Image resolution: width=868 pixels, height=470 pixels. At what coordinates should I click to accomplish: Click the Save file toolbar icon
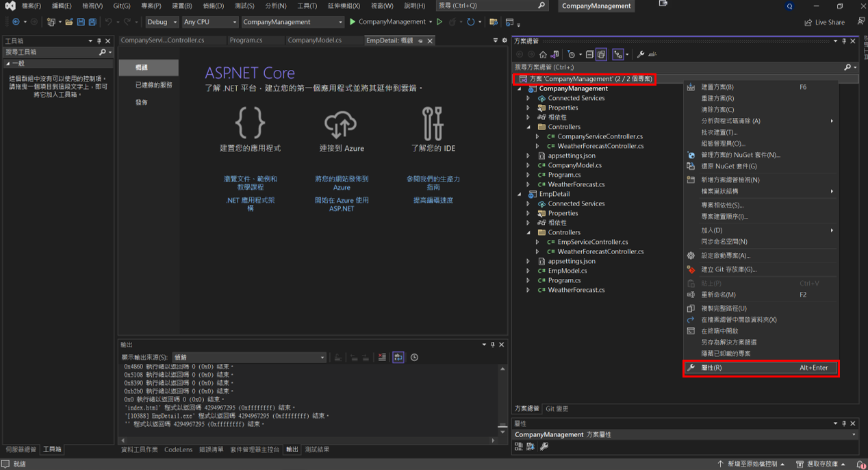tap(81, 22)
